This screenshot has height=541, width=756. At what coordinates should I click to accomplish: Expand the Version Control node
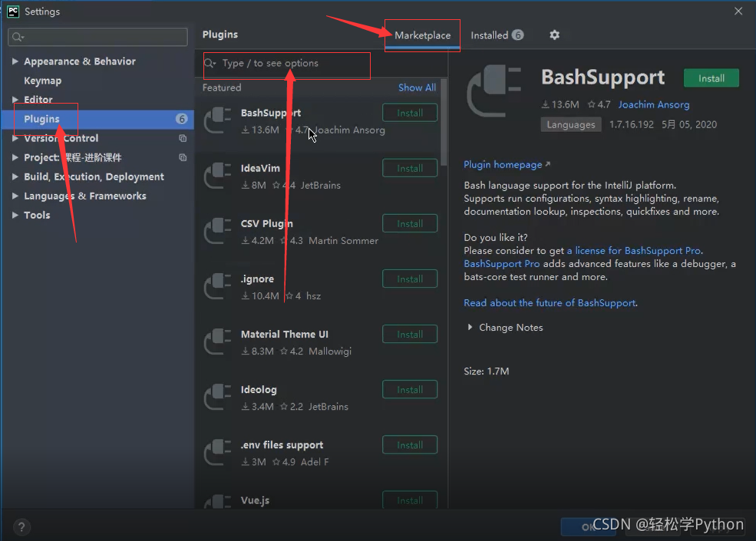pyautogui.click(x=15, y=138)
